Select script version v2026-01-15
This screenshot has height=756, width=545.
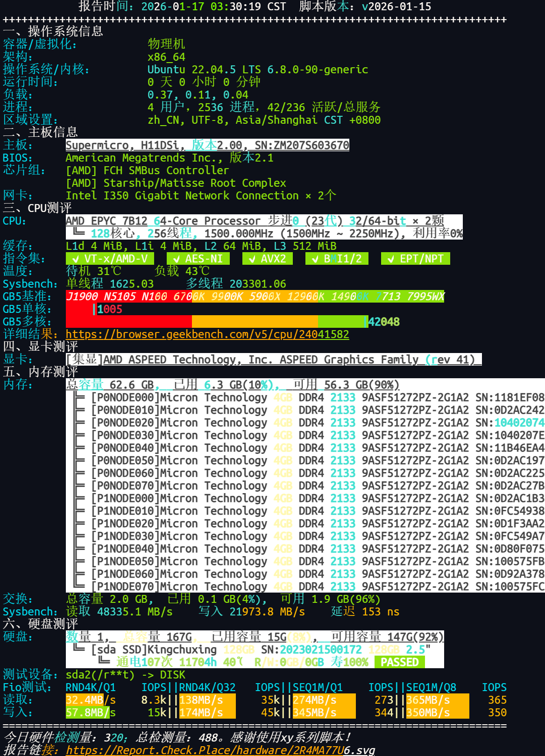[396, 7]
